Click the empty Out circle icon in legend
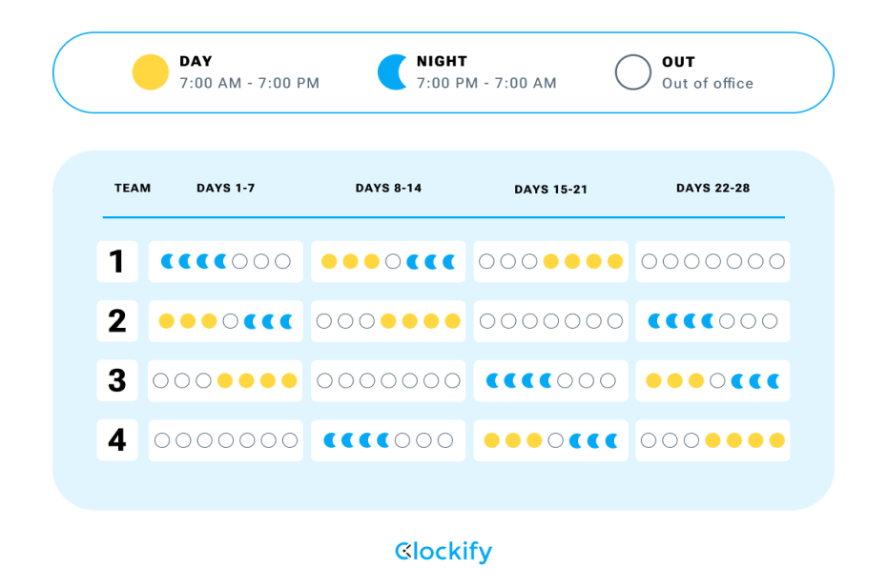Viewport: 887px width, 588px height. click(x=632, y=72)
